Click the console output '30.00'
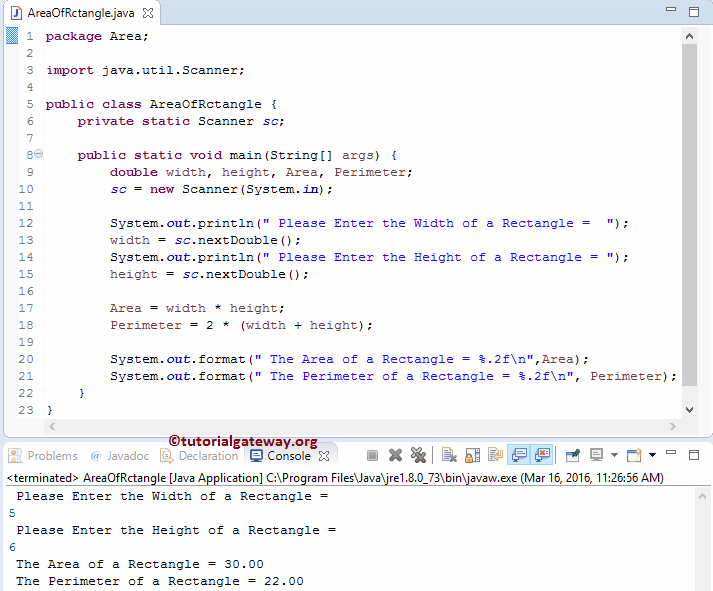 (244, 564)
